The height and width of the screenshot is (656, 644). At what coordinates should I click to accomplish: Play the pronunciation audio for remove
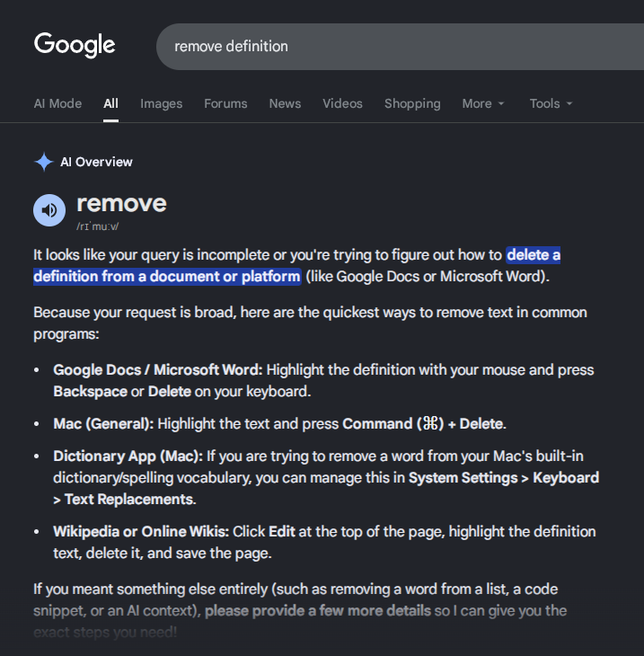[x=49, y=210]
